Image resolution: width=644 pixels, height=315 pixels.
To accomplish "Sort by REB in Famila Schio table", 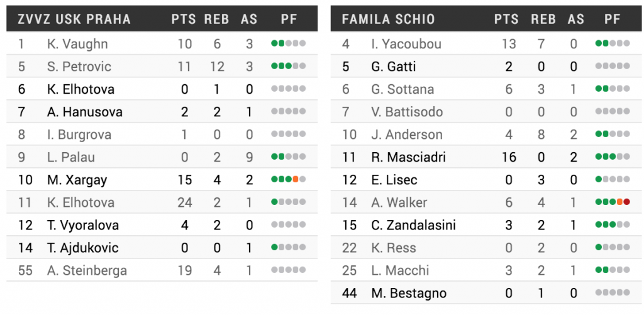I will pos(543,19).
